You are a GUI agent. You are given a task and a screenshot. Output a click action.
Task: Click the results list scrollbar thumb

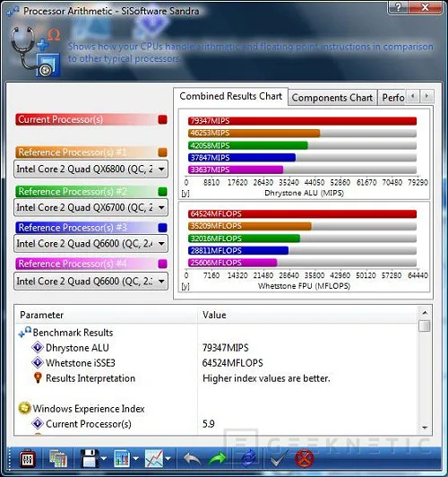point(425,325)
